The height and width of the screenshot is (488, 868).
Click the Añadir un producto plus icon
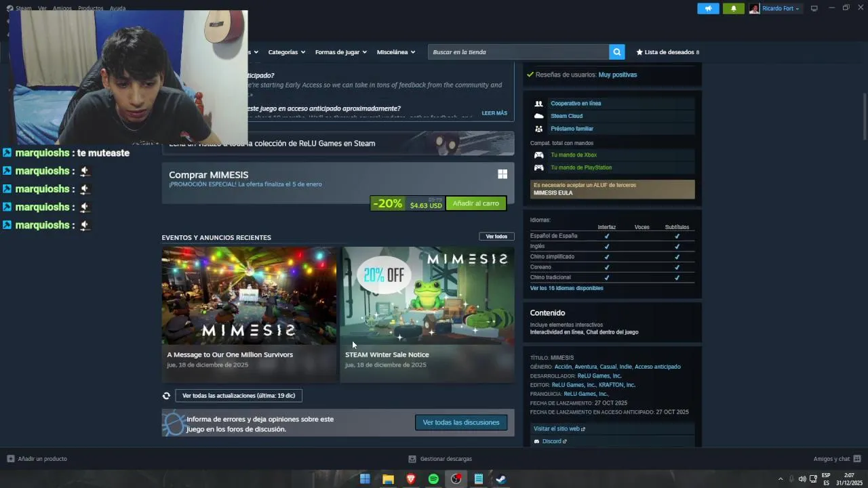coord(10,459)
